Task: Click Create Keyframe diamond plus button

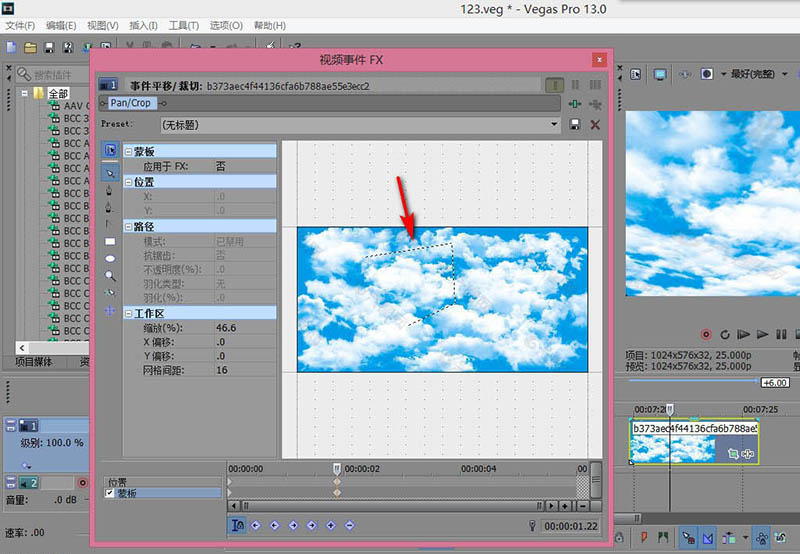Action: 331,525
